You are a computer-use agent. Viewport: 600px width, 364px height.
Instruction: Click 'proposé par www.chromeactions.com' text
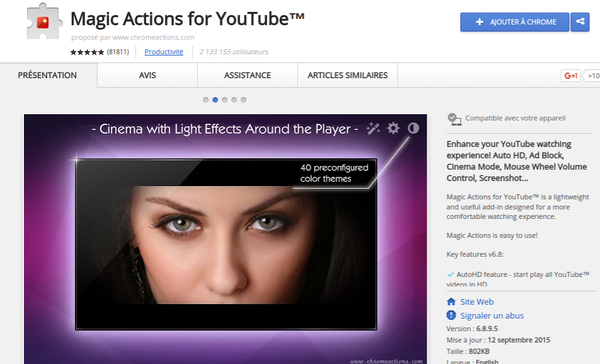click(132, 38)
